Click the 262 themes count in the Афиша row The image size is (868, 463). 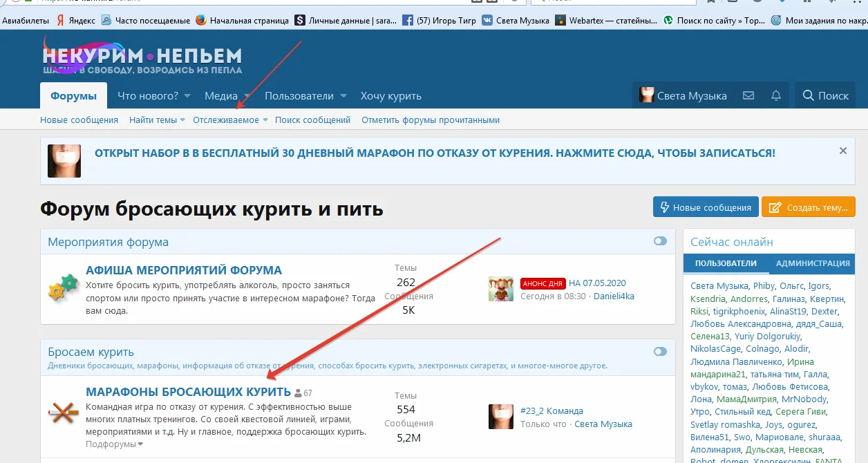coord(406,282)
